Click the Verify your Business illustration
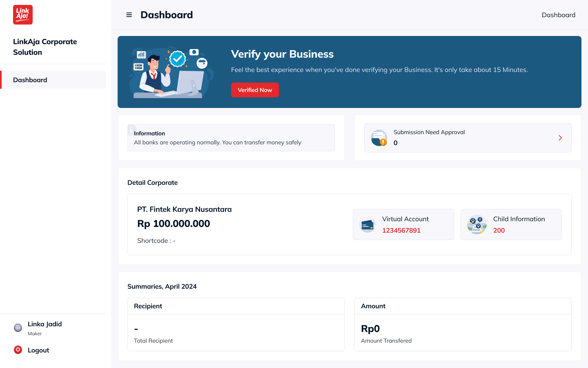The width and height of the screenshot is (588, 368). coord(171,72)
